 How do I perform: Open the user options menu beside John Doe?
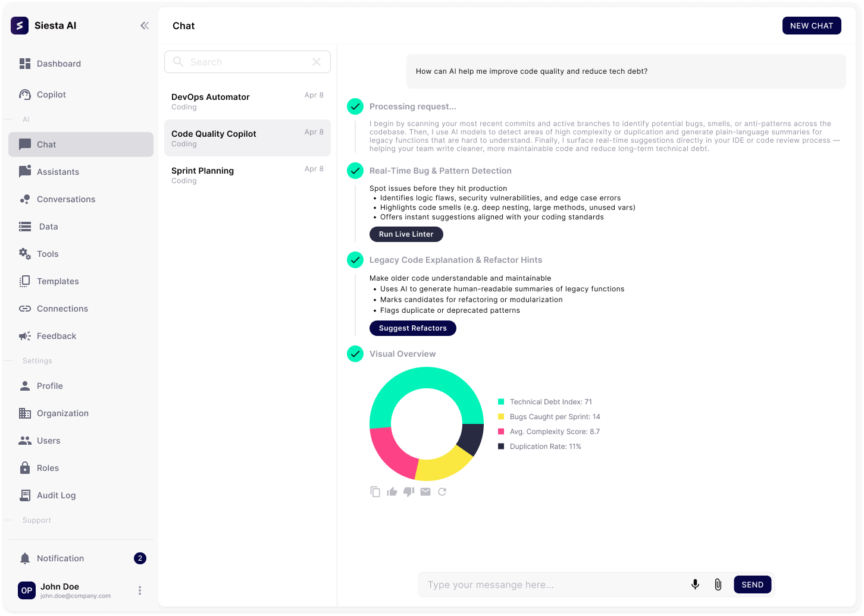click(x=140, y=590)
